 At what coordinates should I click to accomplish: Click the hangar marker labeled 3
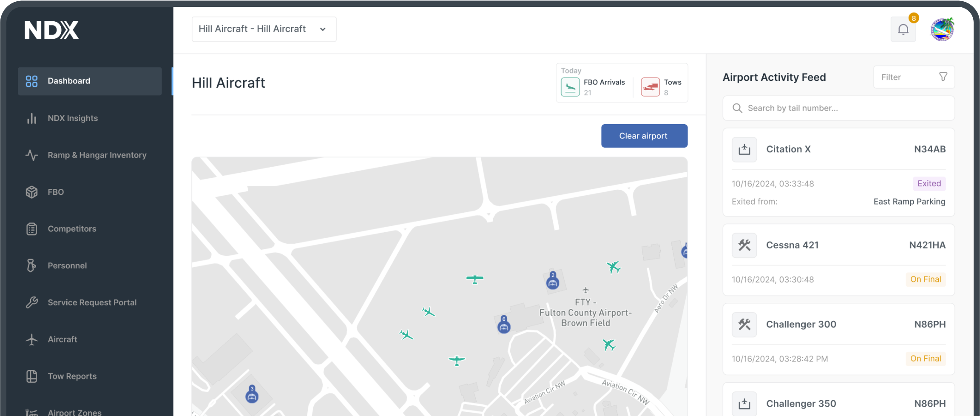coord(252,394)
